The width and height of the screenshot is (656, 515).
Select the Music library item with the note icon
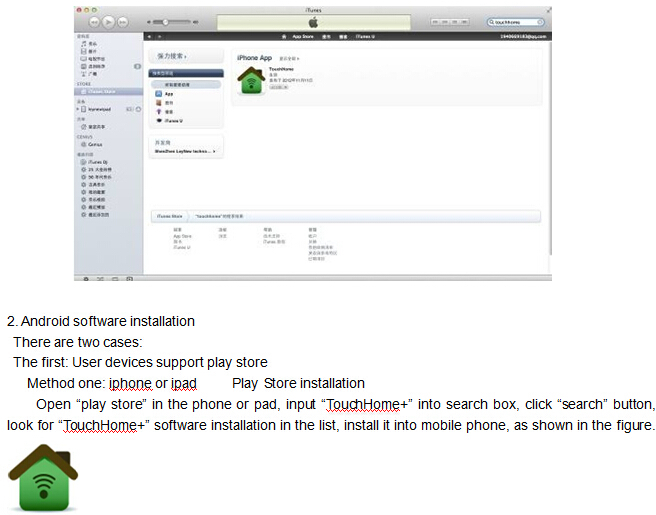pos(89,44)
